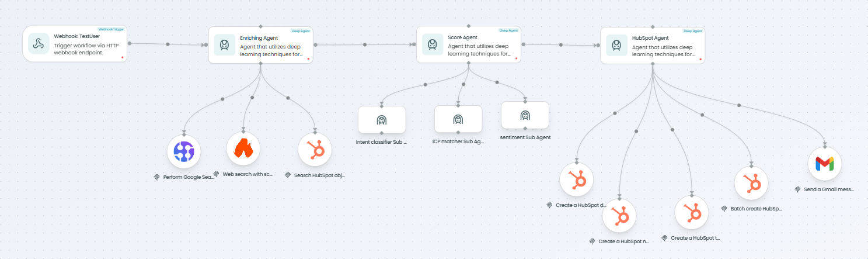Click the Deep Agent badge on Score Agent
This screenshot has height=259, width=868.
pos(508,30)
